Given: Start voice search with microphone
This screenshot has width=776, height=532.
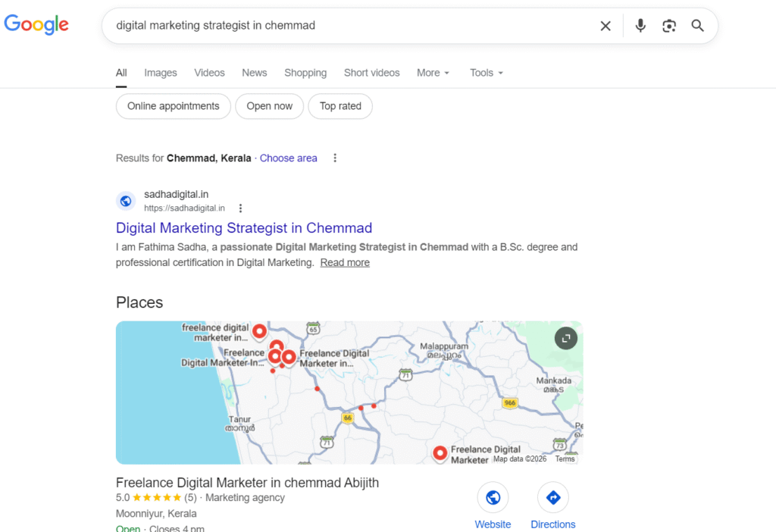Looking at the screenshot, I should (640, 26).
